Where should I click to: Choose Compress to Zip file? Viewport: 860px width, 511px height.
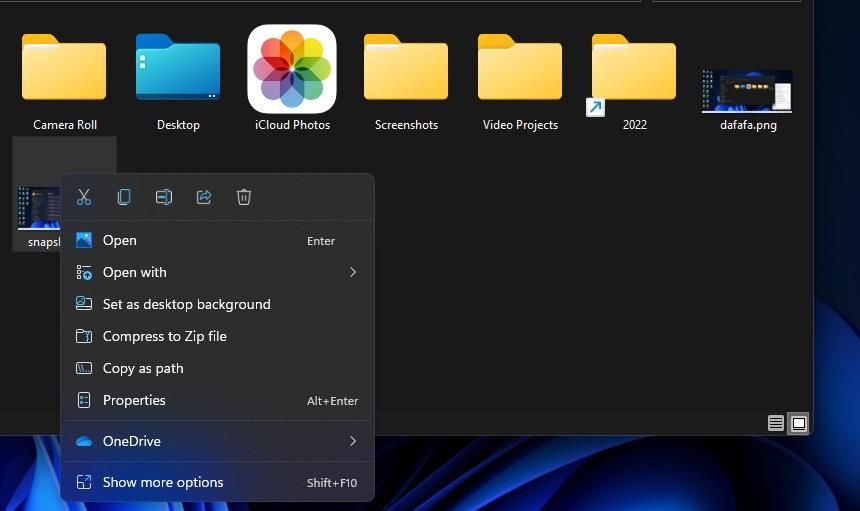(217, 336)
